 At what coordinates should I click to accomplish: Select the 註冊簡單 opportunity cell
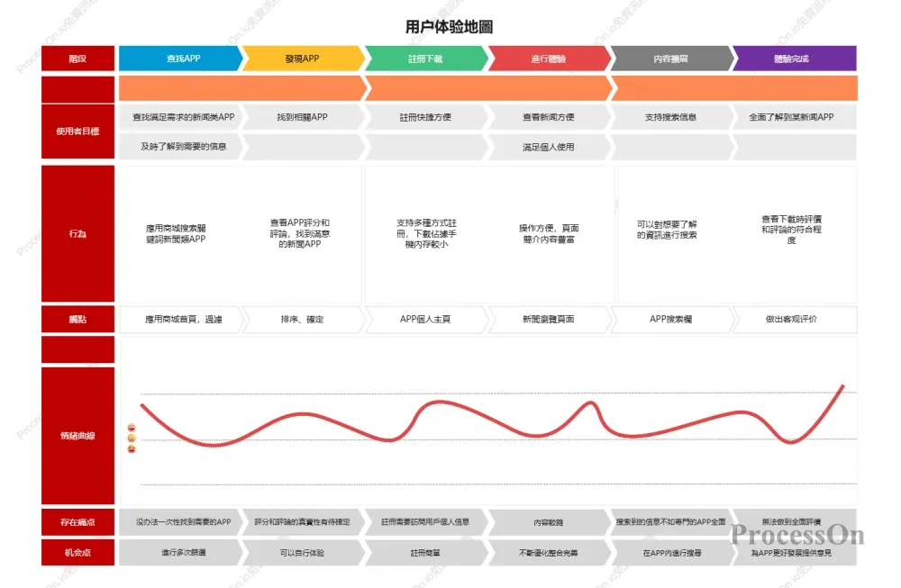click(x=425, y=552)
